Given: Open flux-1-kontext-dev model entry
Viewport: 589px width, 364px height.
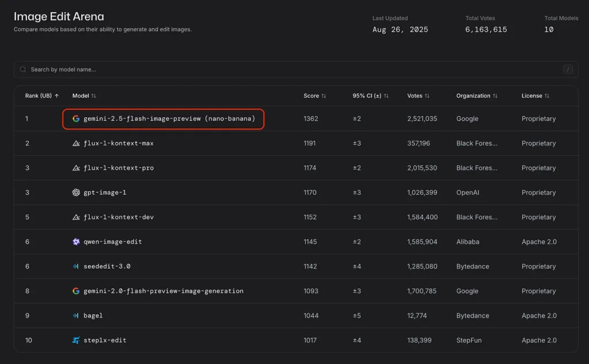Looking at the screenshot, I should point(118,217).
